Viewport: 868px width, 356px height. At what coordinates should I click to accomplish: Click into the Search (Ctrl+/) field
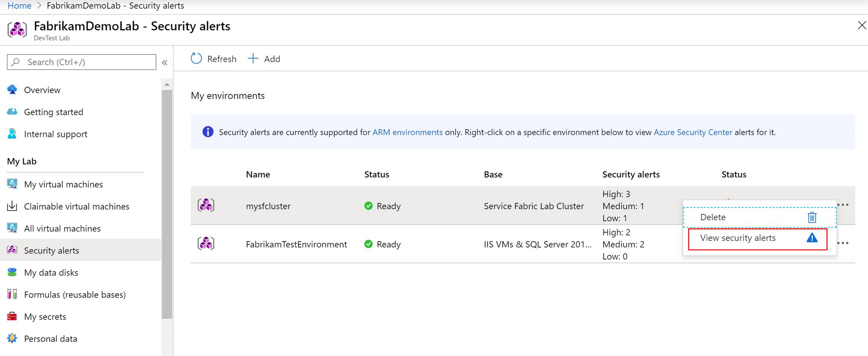point(82,62)
